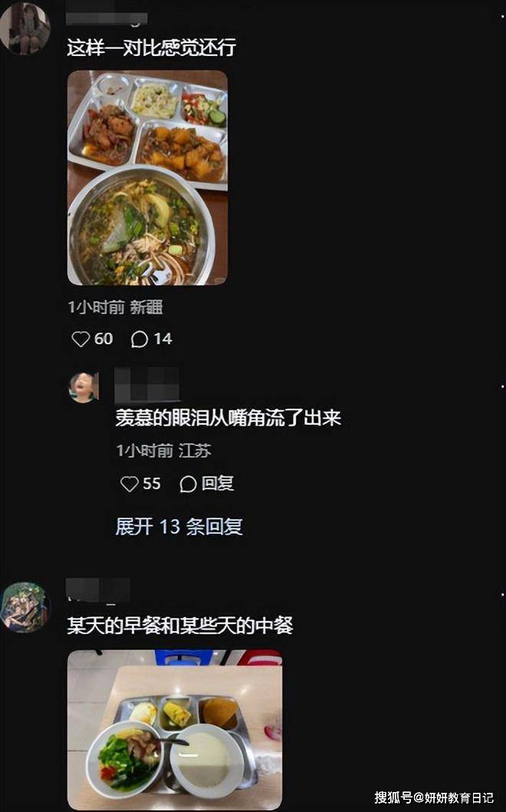Like the comment with 60 likes
This screenshot has height=812, width=506.
point(80,339)
